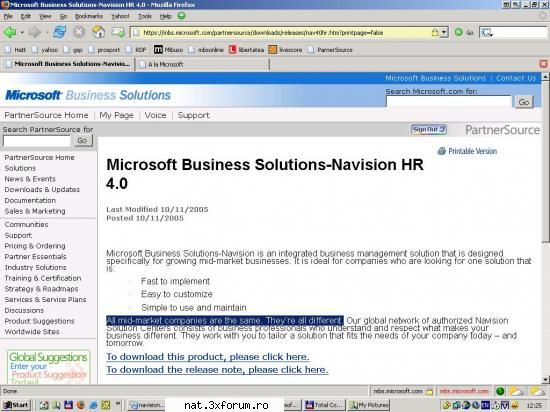This screenshot has height=412, width=550.
Task: Click the PartnerSource search input field
Action: pos(37,141)
